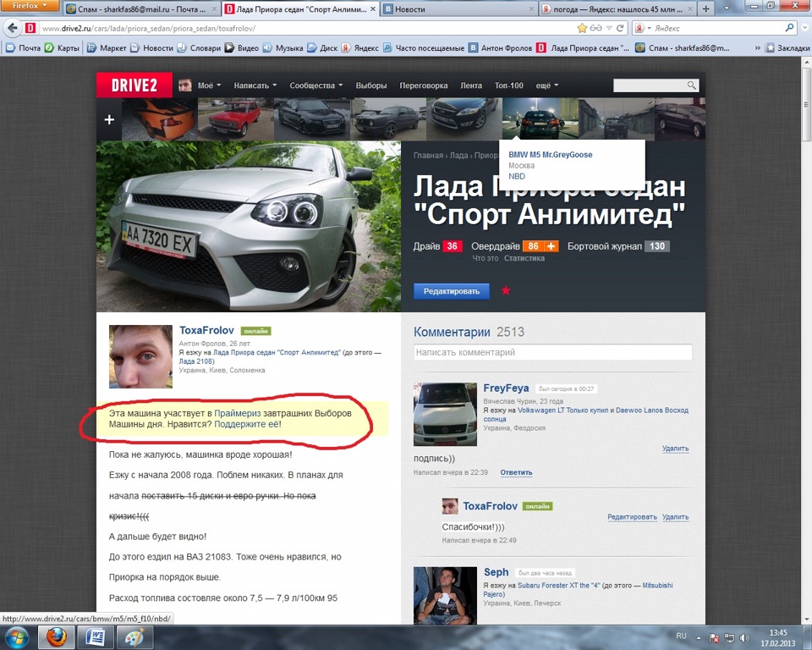Open Word from the Windows taskbar

pos(95,636)
